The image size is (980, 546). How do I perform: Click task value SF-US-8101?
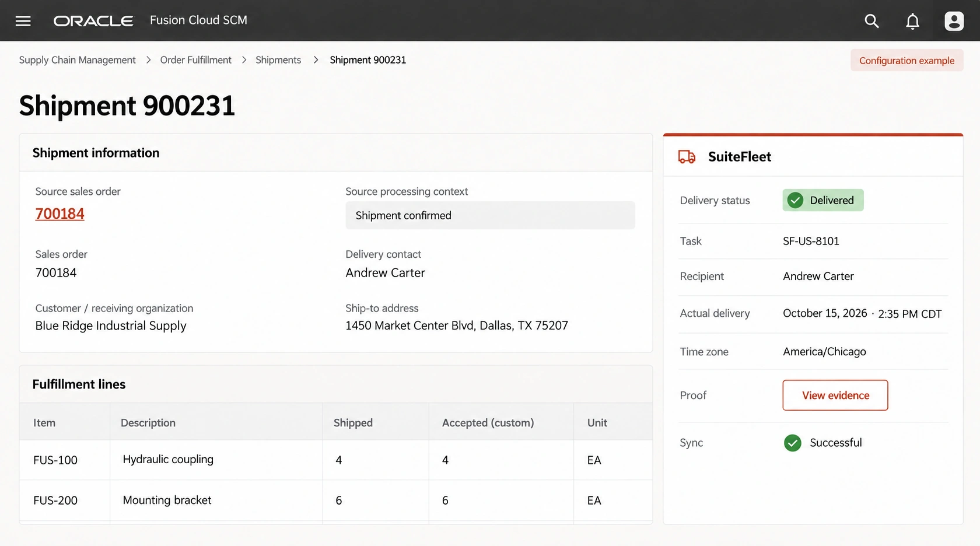(x=811, y=241)
